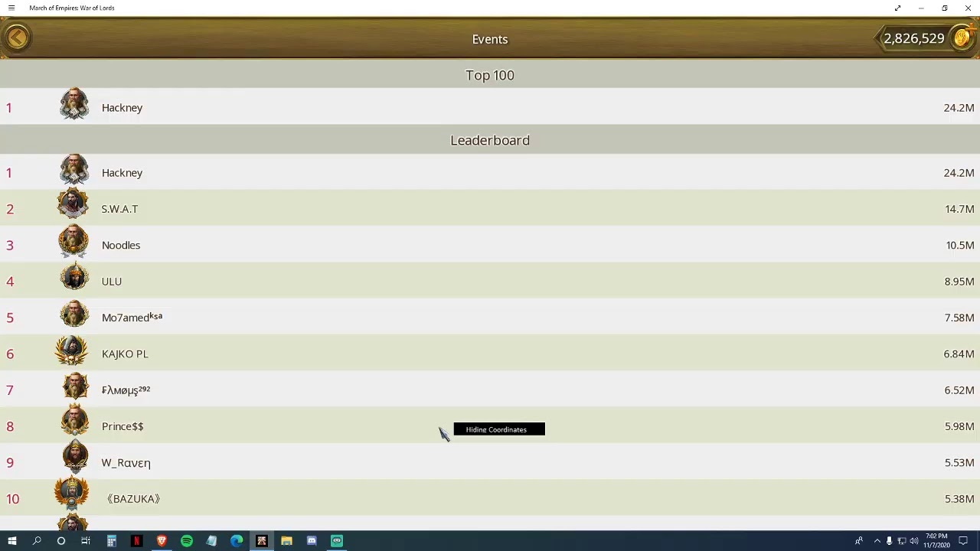The height and width of the screenshot is (551, 980).
Task: Open ULU player avatar
Action: coord(74,277)
